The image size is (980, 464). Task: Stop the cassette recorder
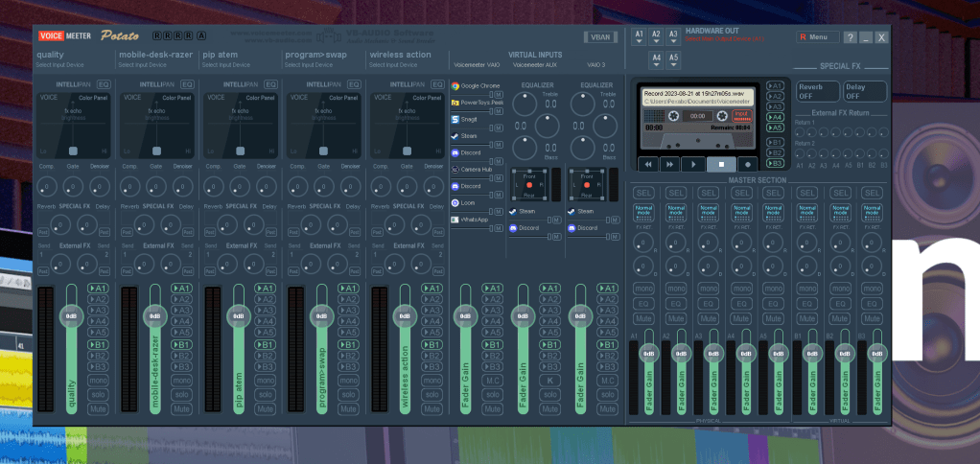tap(721, 164)
